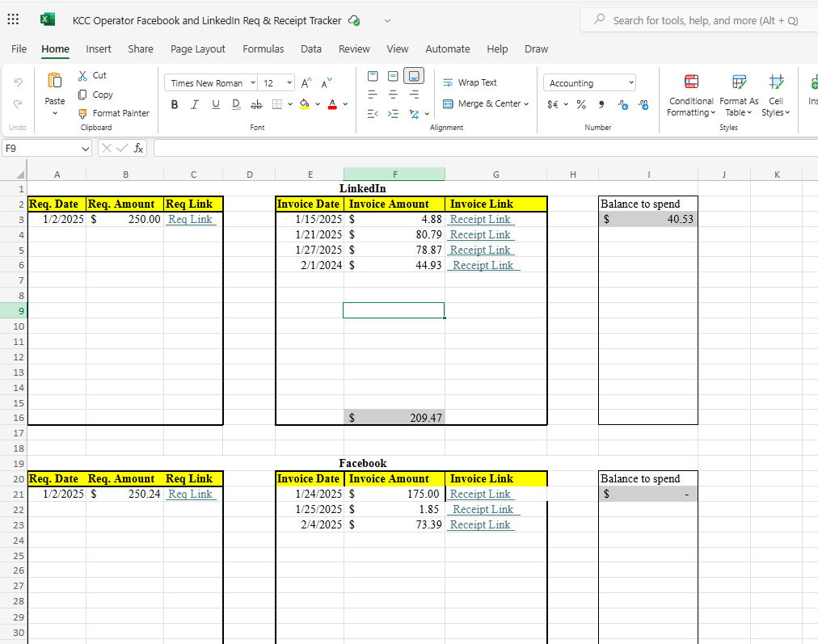Apply underline to the selected cell
The width and height of the screenshot is (818, 644).
[x=216, y=103]
